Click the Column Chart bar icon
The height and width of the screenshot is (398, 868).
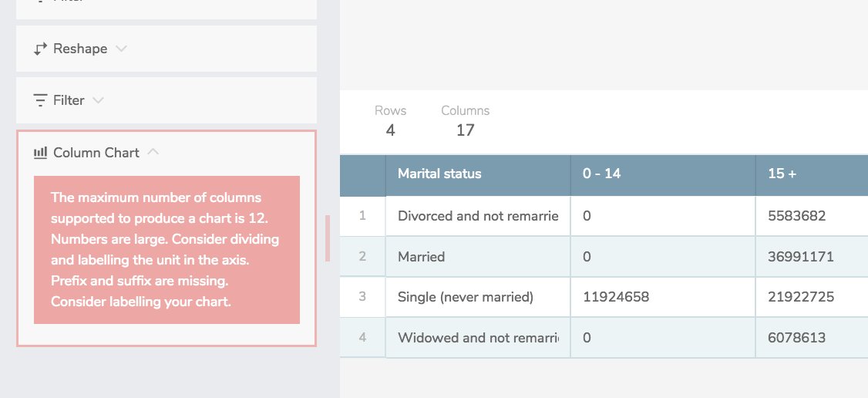(41, 153)
